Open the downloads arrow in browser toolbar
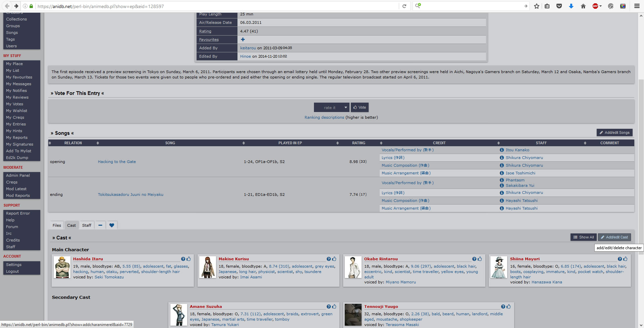Viewport: 644px width, 328px height. click(x=571, y=6)
